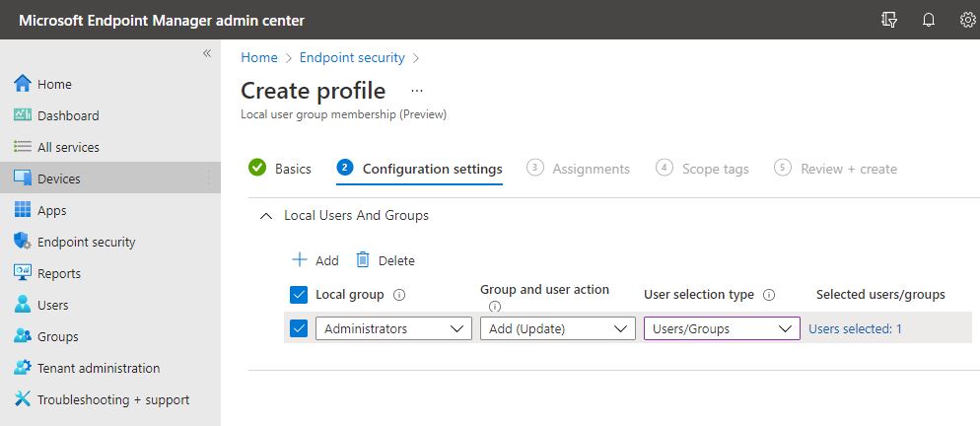The image size is (980, 426).
Task: Click the Selected users/groups column header
Action: pos(880,294)
